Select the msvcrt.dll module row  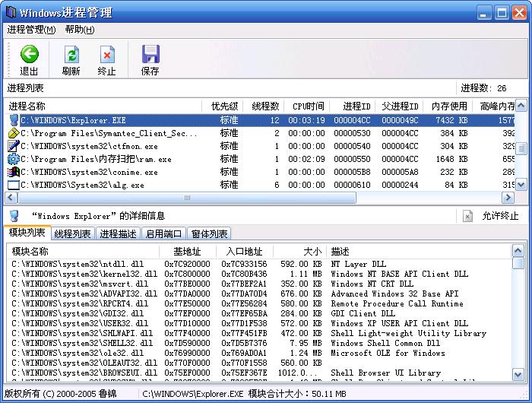[x=259, y=284]
